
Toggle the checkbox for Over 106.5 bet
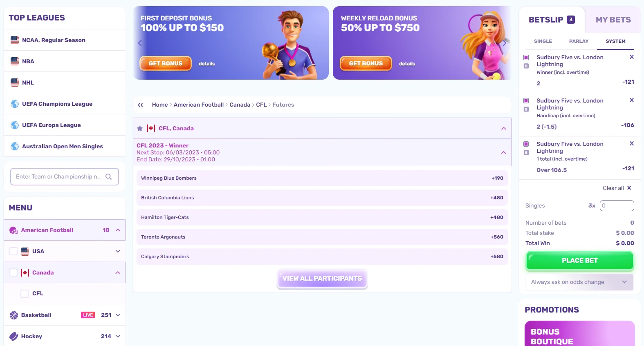[x=526, y=144]
